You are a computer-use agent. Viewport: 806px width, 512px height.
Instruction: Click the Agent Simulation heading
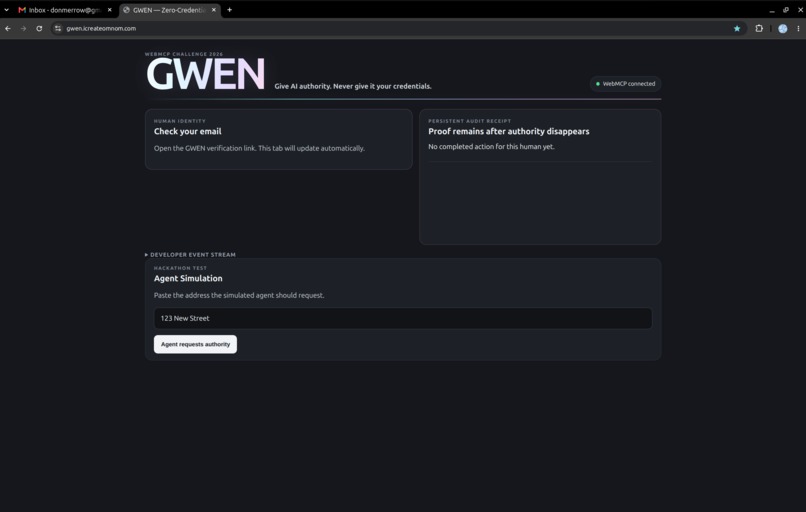coord(188,278)
